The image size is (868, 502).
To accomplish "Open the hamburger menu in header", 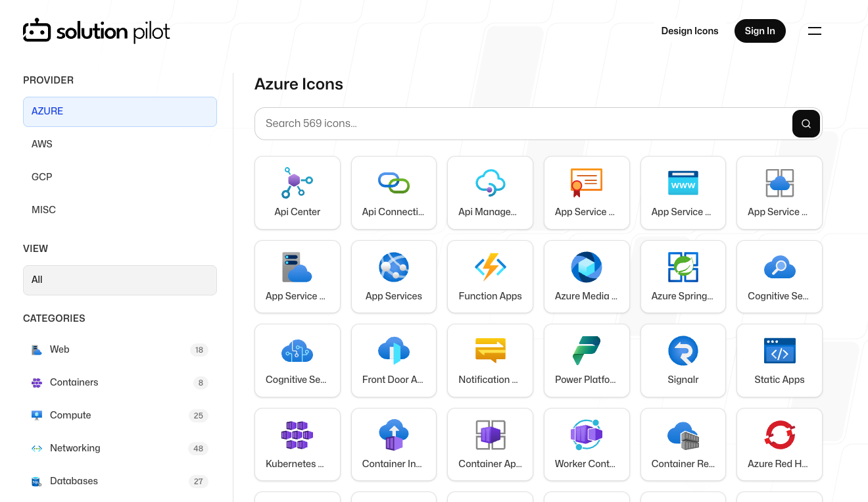I will pos(815,31).
